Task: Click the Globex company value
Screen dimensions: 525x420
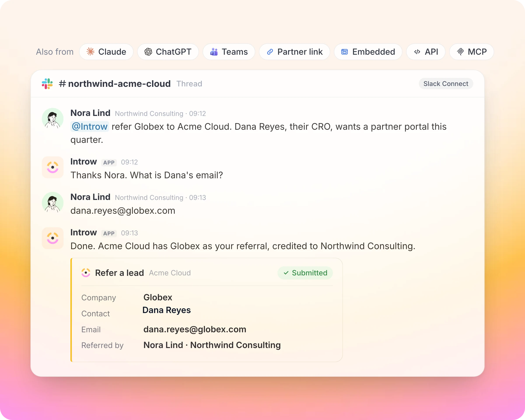Action: pos(158,297)
